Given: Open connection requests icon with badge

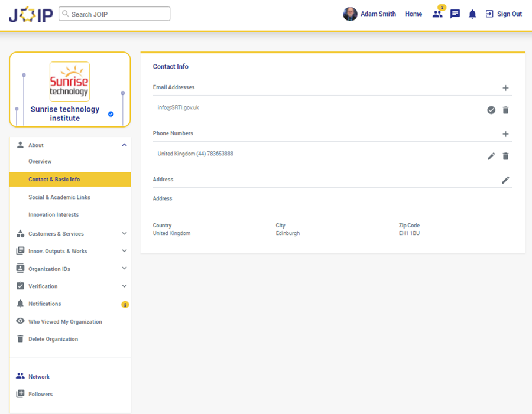Looking at the screenshot, I should click(x=437, y=14).
